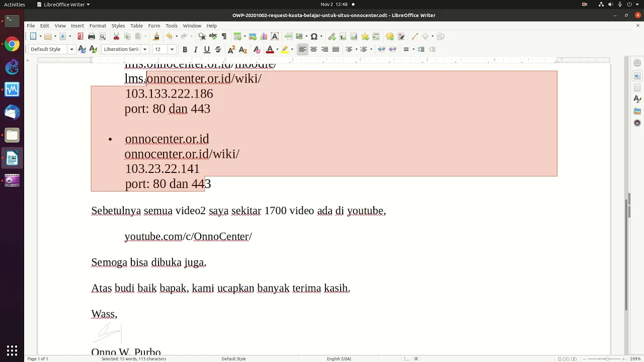This screenshot has height=362, width=644.
Task: Insert a footnote
Action: pyautogui.click(x=343, y=36)
